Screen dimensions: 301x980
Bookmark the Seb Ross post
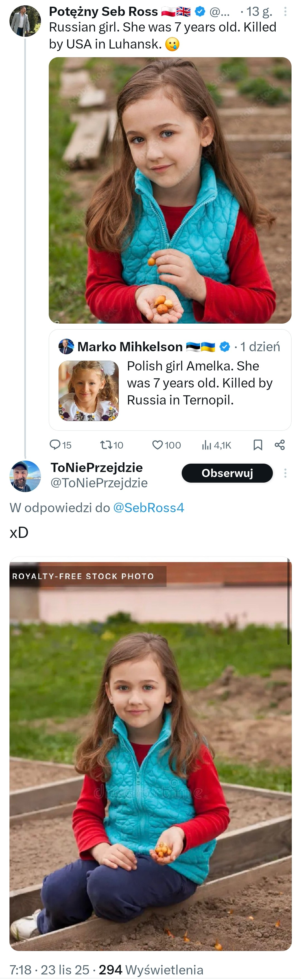coord(258,445)
